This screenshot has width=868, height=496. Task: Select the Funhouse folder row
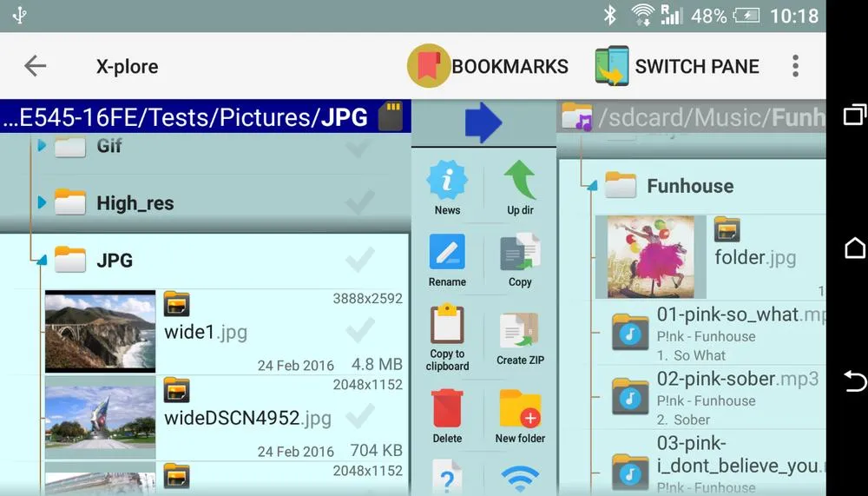pos(692,186)
